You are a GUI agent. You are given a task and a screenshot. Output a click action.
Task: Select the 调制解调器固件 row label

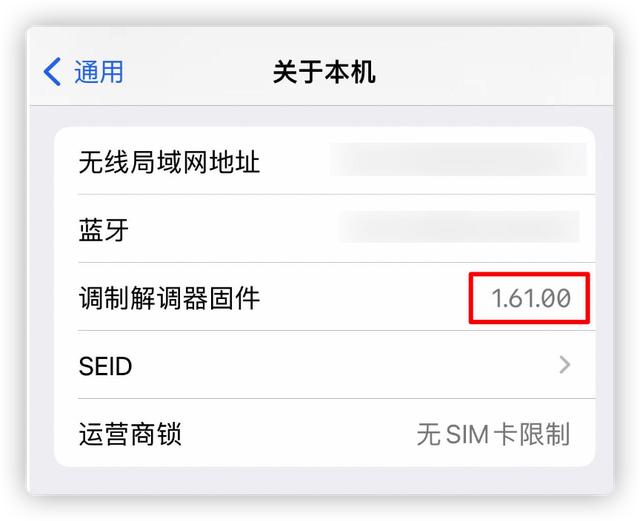tap(169, 298)
